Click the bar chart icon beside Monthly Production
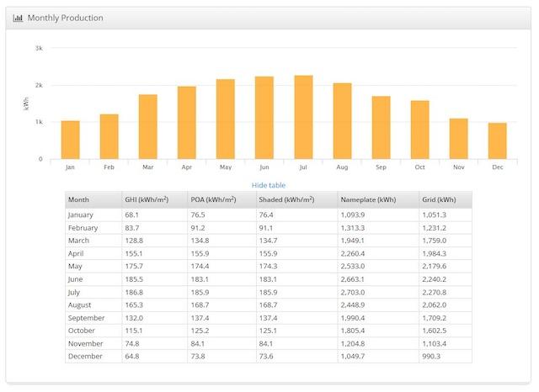Viewport: 539px width, 392px height. pos(18,18)
